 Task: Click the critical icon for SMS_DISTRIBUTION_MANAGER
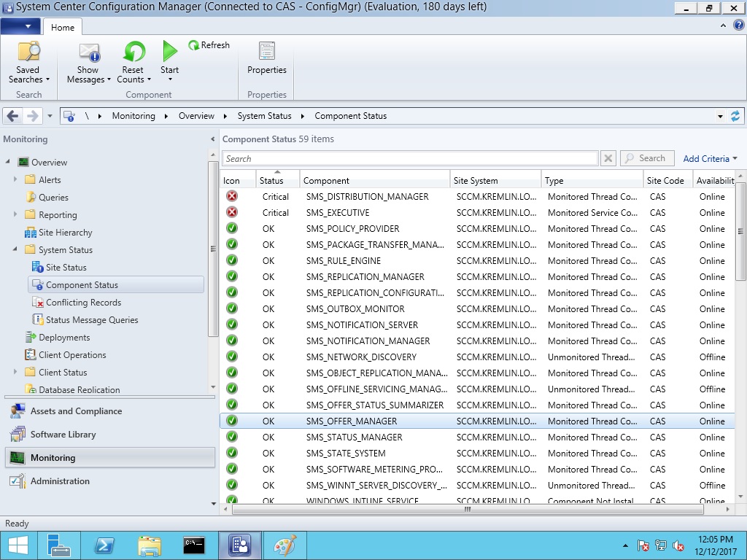(x=232, y=196)
